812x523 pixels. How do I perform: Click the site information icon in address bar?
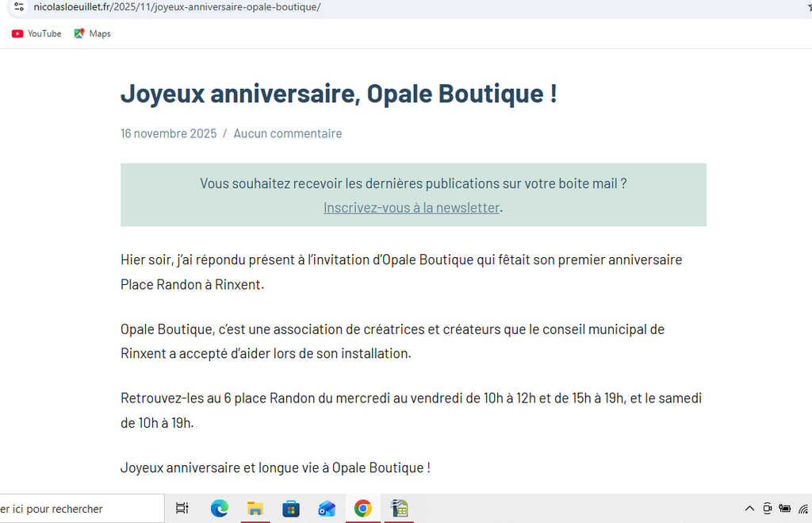19,7
